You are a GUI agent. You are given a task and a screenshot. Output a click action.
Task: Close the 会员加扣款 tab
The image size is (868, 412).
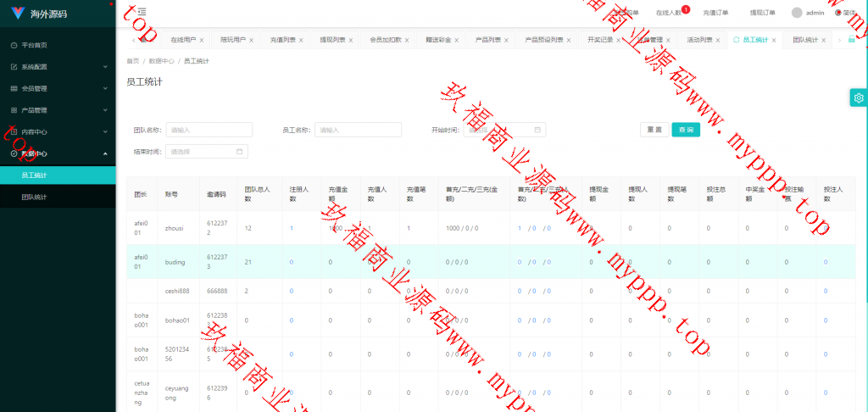coord(407,41)
